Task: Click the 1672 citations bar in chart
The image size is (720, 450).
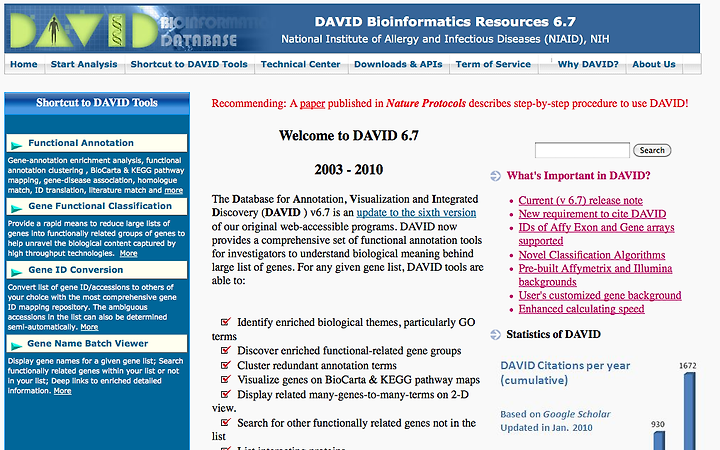Action: point(690,411)
